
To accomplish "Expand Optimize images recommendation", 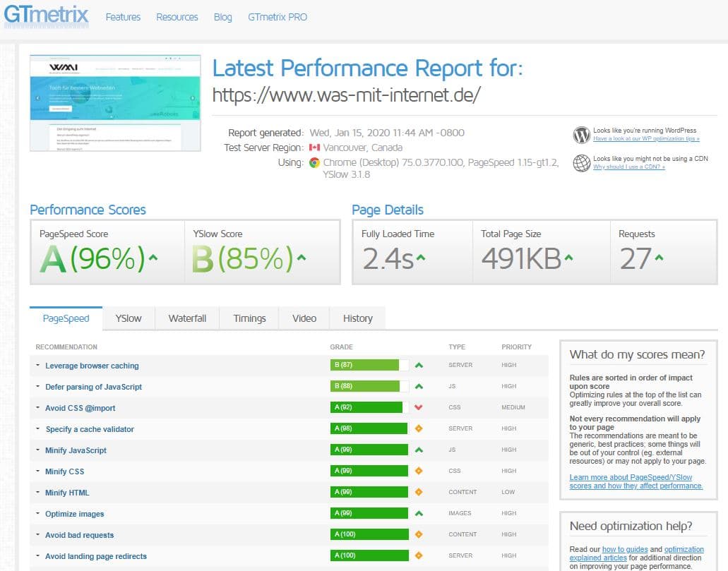I will coord(37,513).
